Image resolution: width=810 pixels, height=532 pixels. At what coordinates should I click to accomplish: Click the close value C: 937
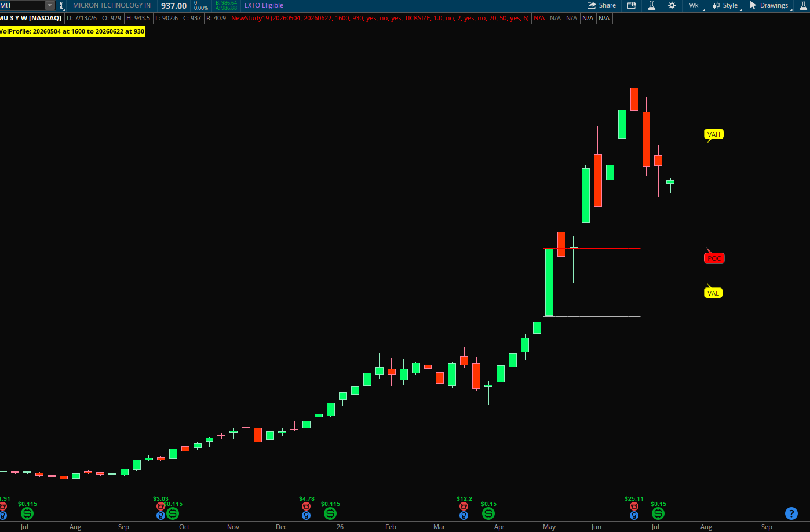point(192,18)
